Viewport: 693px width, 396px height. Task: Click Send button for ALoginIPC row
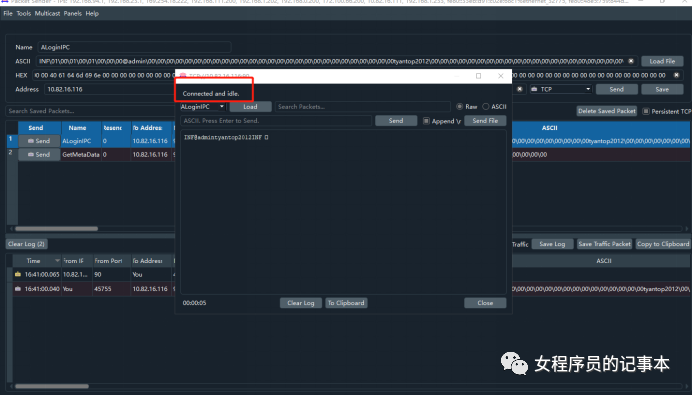click(x=39, y=141)
